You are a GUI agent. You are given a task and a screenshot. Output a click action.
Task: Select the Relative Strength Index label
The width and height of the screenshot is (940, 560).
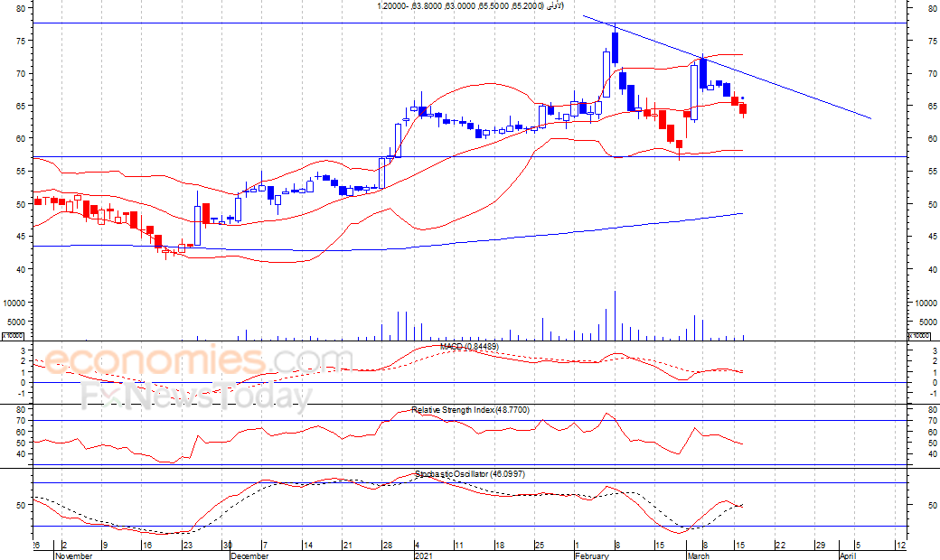point(470,410)
